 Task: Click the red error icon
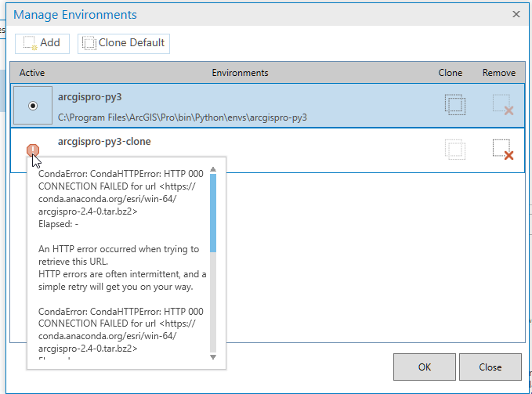[32, 150]
